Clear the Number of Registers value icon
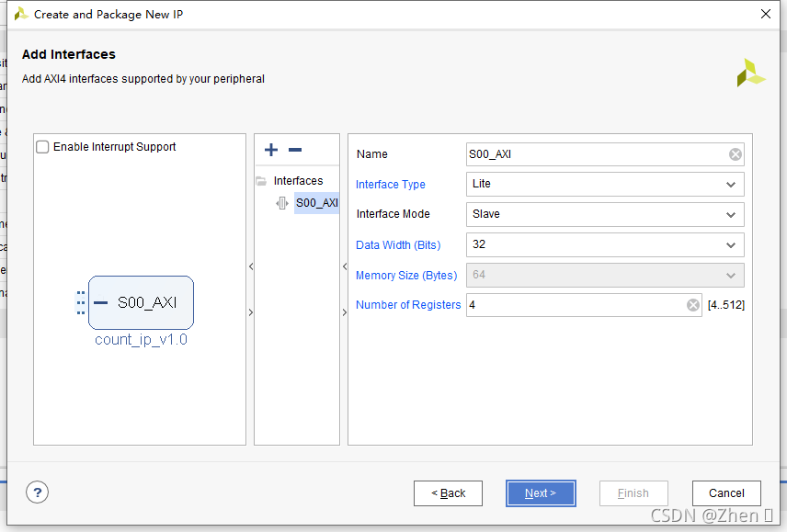 [x=693, y=305]
